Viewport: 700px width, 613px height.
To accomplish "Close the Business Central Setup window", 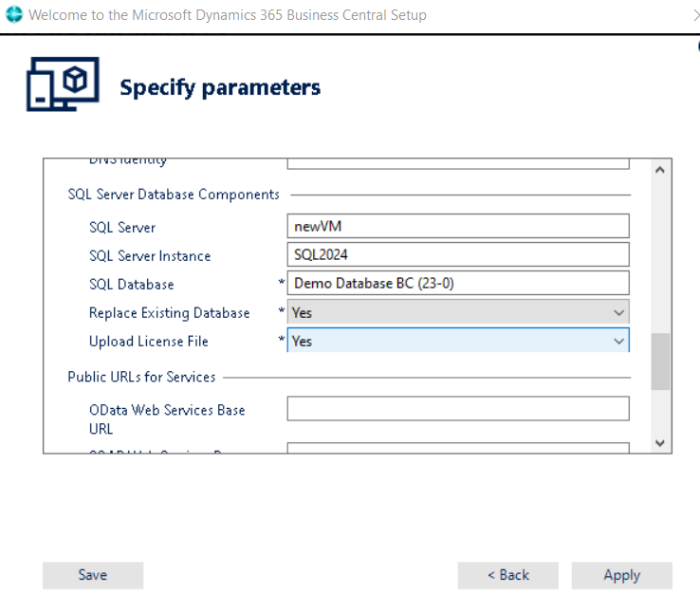I will pyautogui.click(x=695, y=15).
